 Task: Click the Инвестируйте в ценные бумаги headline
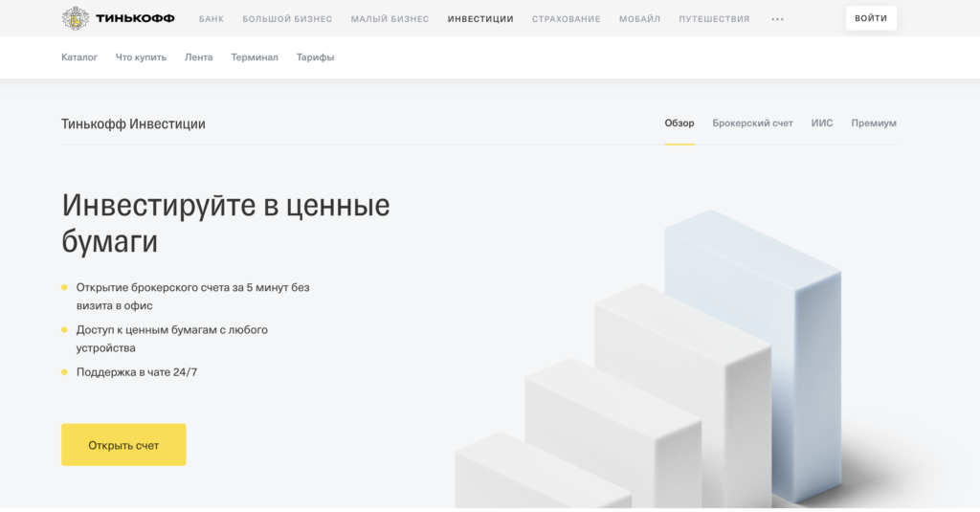(226, 223)
